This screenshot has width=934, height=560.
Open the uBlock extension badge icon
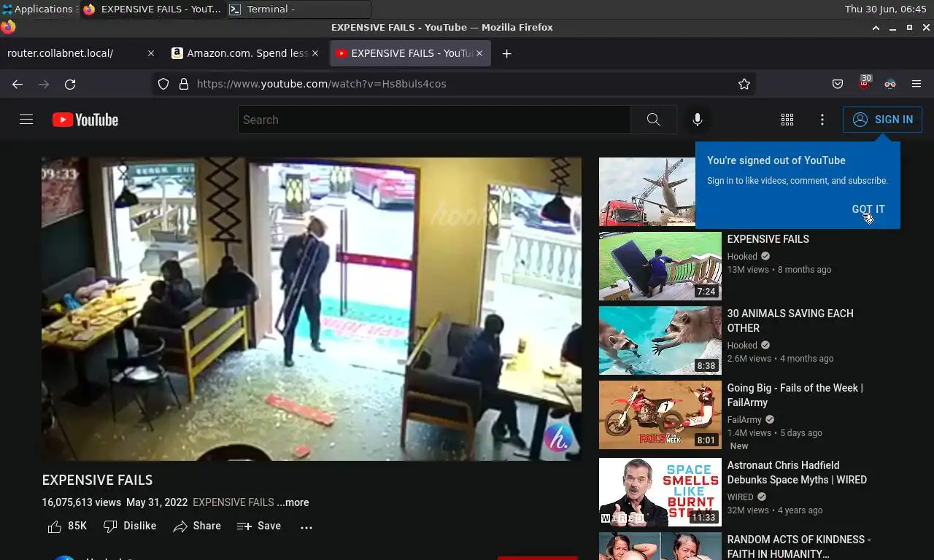[x=865, y=82]
